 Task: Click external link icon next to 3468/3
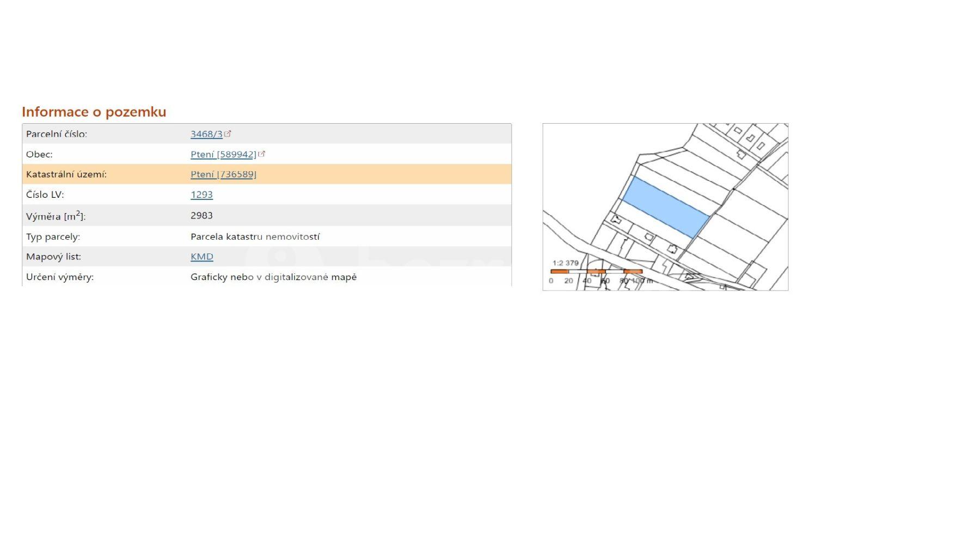pos(228,134)
